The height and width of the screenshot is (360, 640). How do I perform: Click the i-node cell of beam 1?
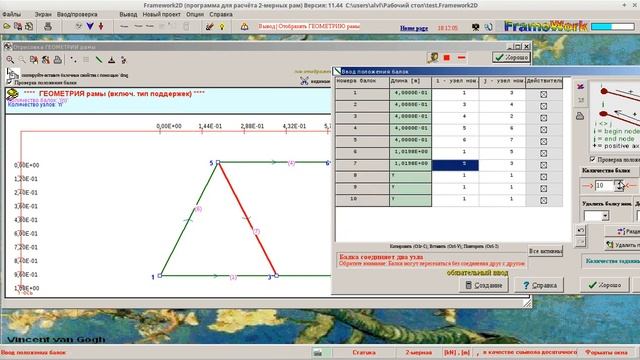455,94
